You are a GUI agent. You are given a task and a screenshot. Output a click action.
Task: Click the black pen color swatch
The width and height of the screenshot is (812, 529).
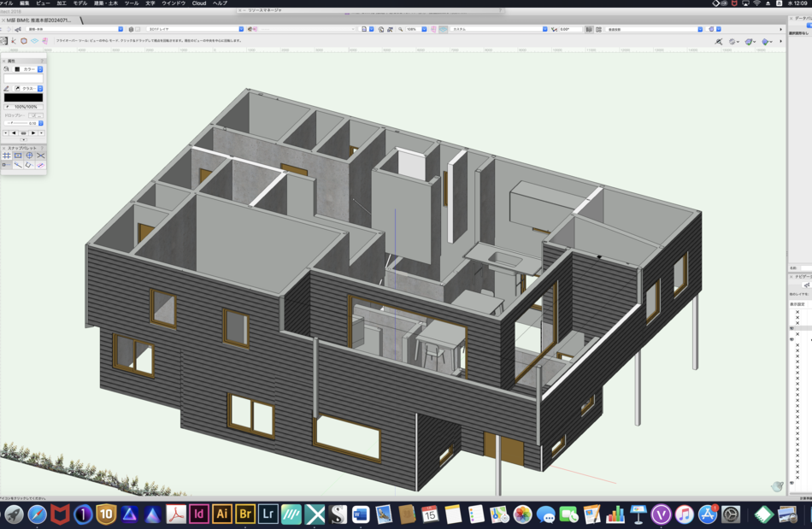[x=23, y=97]
